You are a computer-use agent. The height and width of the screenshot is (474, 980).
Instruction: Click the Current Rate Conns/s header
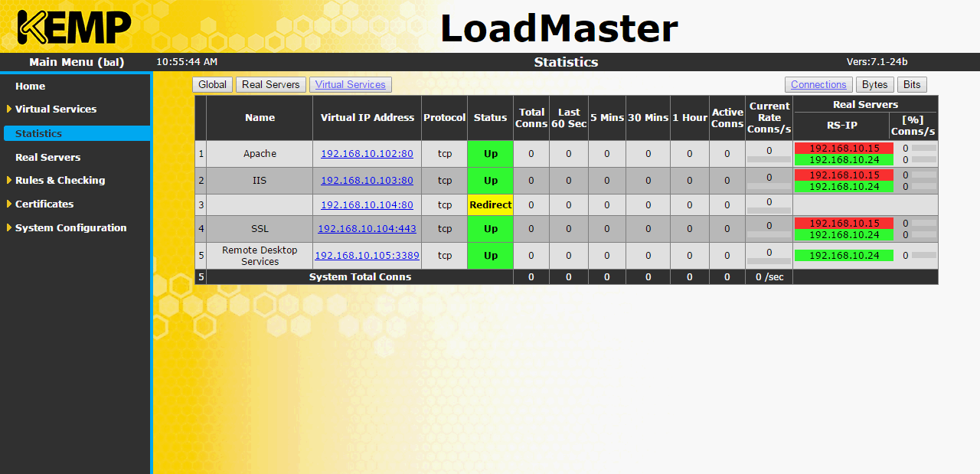(769, 118)
